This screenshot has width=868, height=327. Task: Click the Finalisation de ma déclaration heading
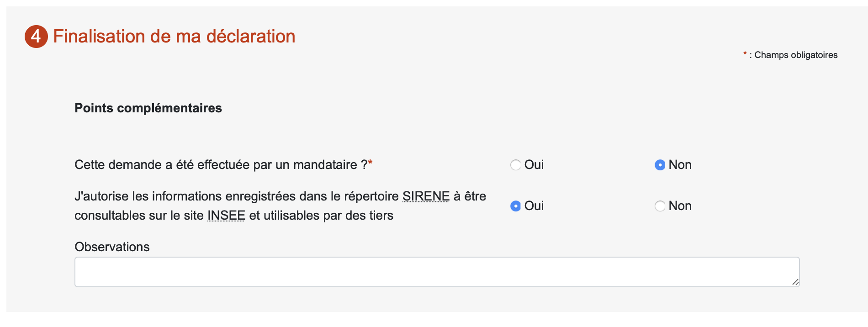[x=174, y=37]
